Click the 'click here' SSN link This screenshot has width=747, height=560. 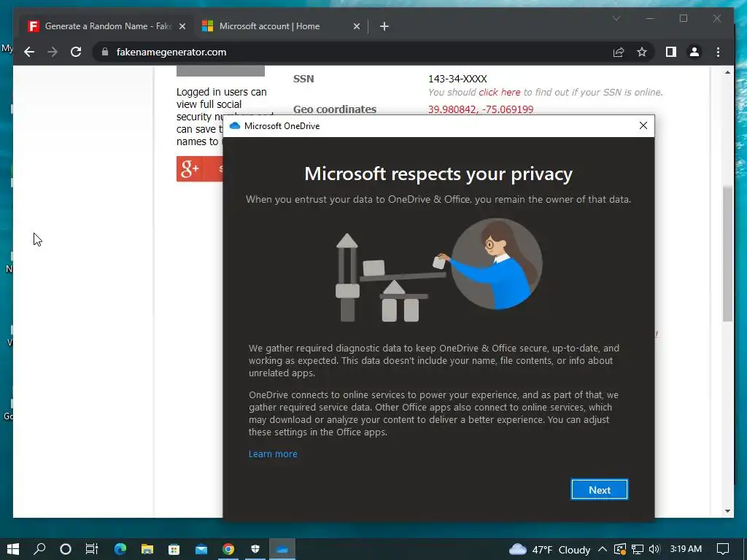(x=499, y=93)
